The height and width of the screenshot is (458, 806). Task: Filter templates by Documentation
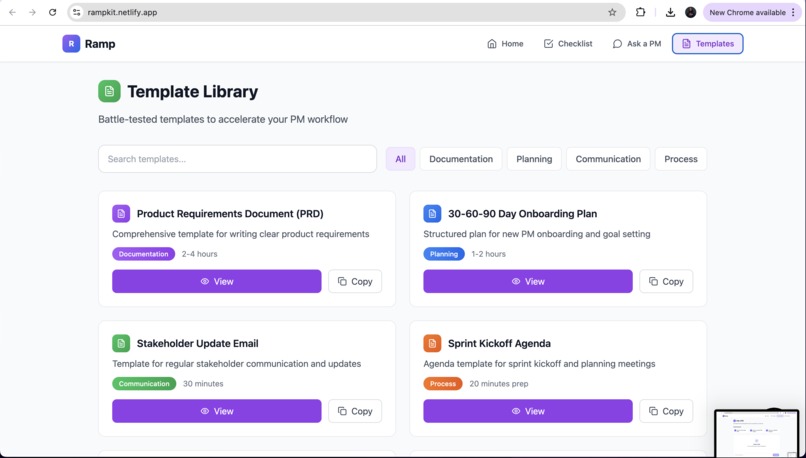pyautogui.click(x=461, y=159)
